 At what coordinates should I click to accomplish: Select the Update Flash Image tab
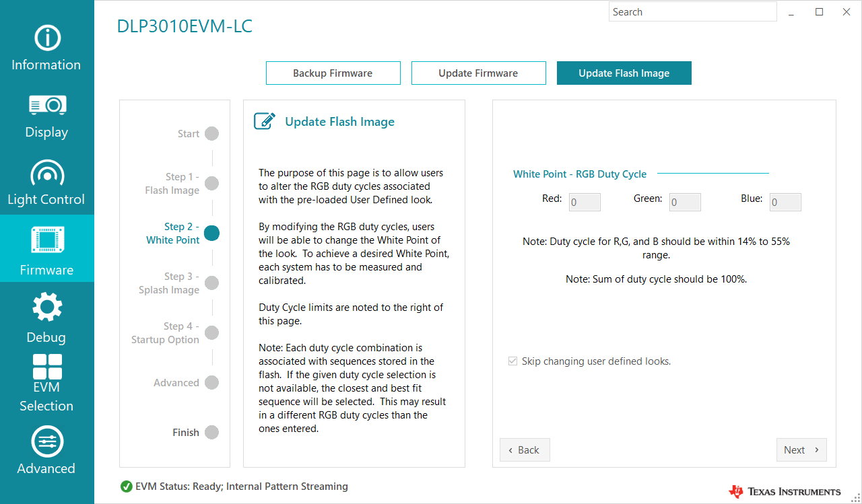(624, 73)
